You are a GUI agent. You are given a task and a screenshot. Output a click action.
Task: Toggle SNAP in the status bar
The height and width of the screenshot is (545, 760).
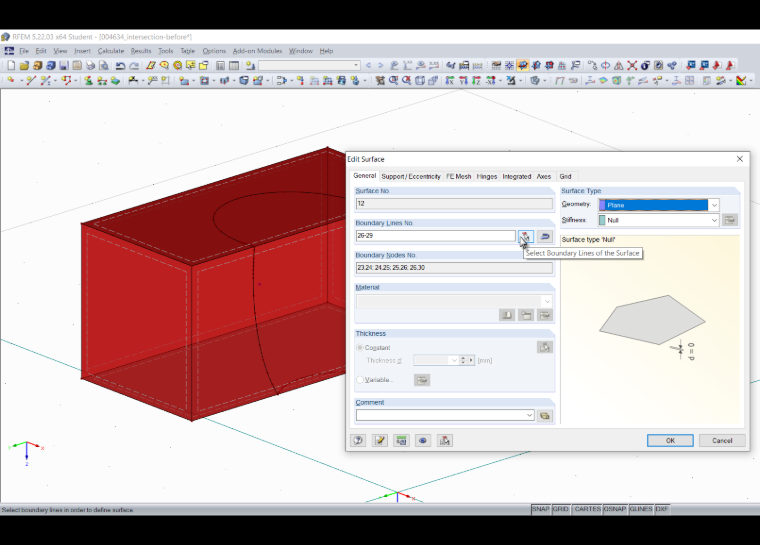click(x=540, y=509)
